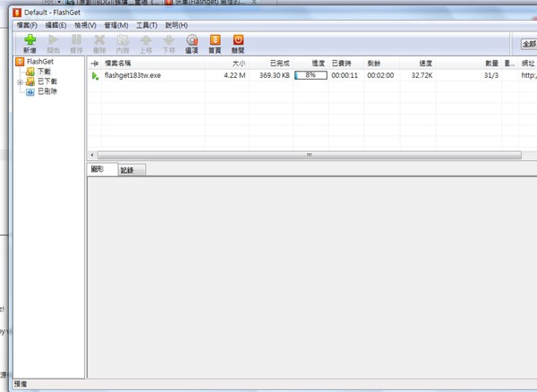Click the 已完成 column header
Screen dimensions: 537x392
pos(271,64)
